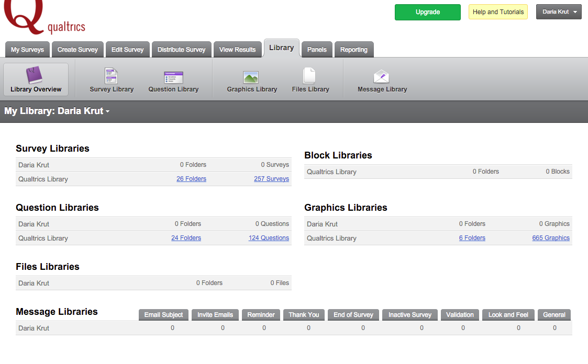Switch to the Create Survey tab

click(77, 50)
